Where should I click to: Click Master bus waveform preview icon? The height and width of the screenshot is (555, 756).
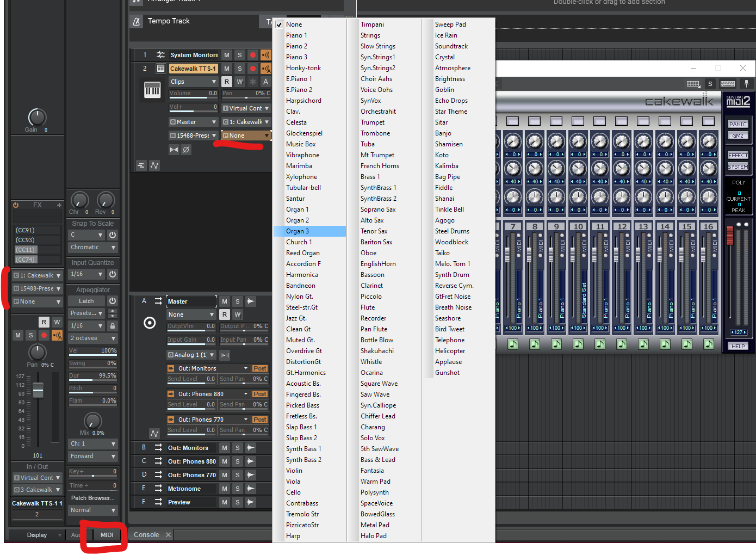tap(251, 301)
